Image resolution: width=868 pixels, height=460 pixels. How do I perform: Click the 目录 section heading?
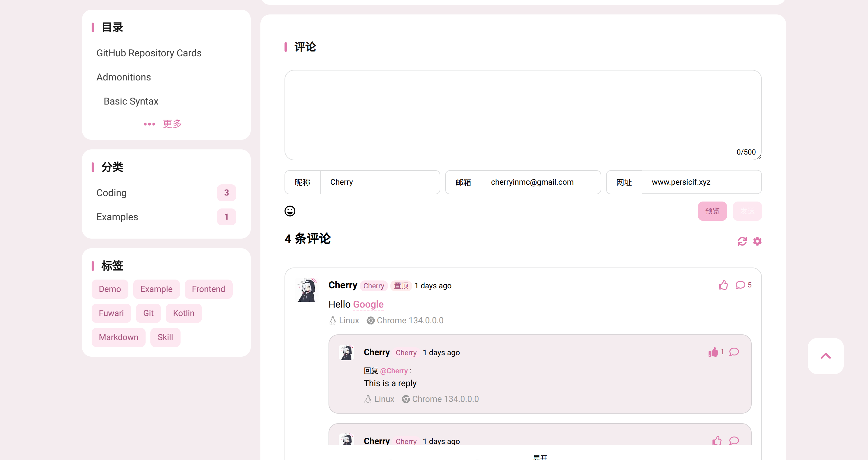click(112, 28)
